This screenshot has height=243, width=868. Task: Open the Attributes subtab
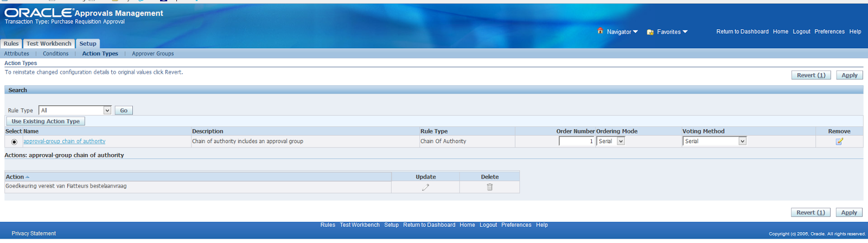pos(17,54)
